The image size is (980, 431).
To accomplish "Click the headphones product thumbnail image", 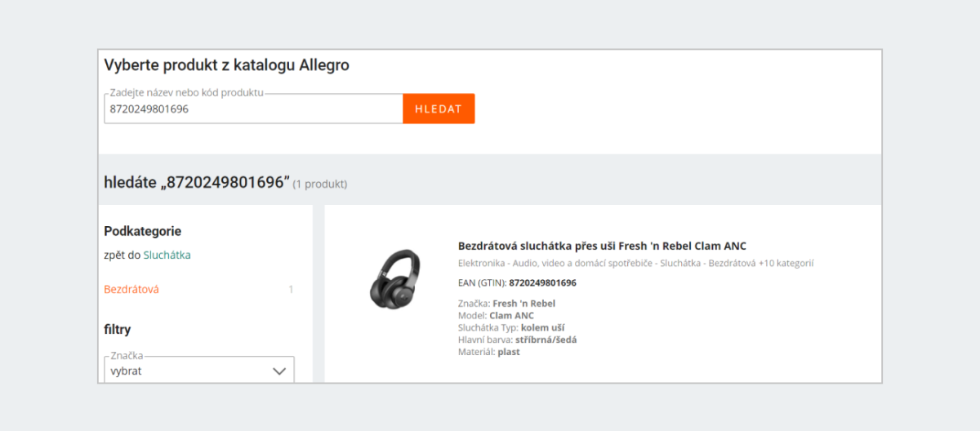I will [394, 278].
